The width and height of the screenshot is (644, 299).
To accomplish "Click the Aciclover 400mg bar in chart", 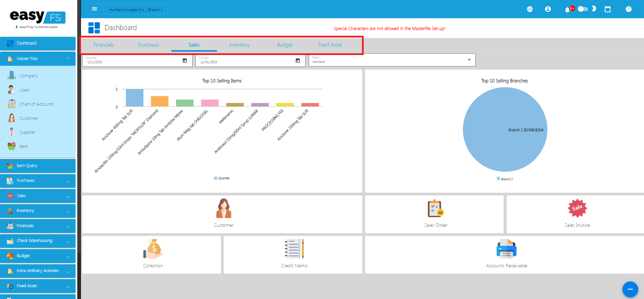I will point(135,98).
